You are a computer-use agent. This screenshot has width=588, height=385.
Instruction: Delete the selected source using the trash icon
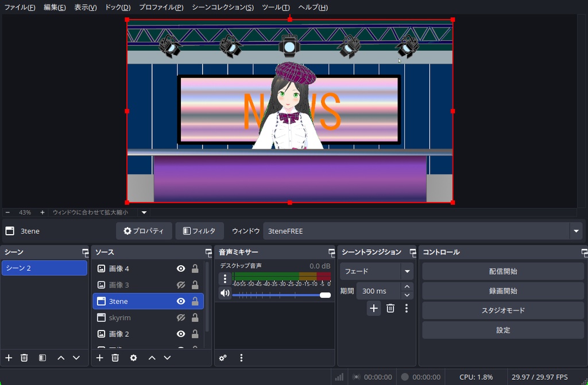114,357
